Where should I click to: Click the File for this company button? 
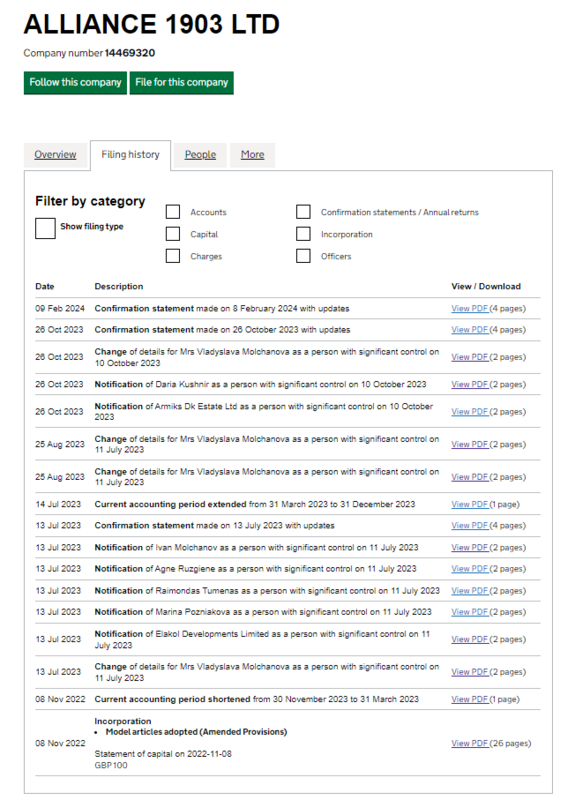pos(182,83)
